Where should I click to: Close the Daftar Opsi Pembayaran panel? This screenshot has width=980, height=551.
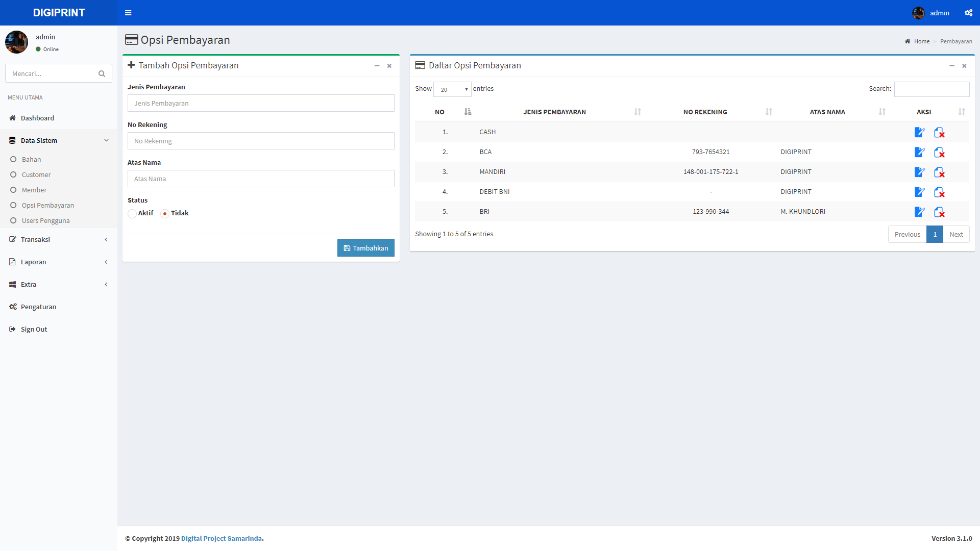coord(964,65)
